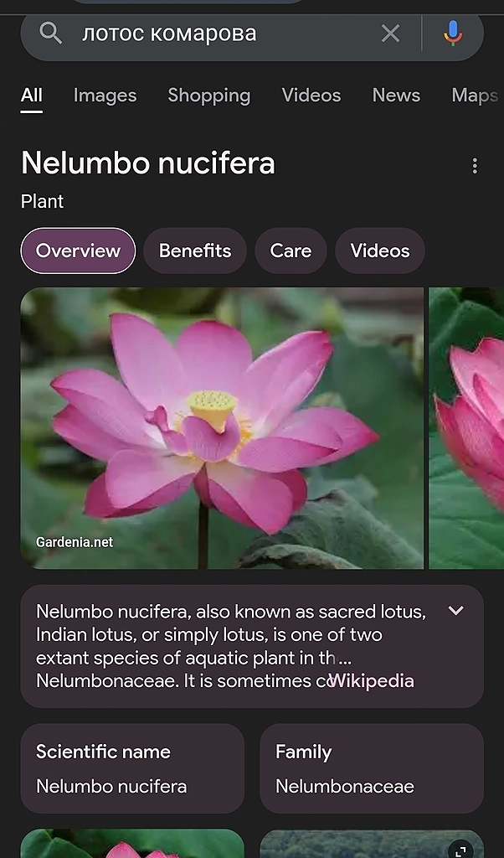Tap the magnifier search icon
Screen dimensions: 504x858
click(x=51, y=34)
